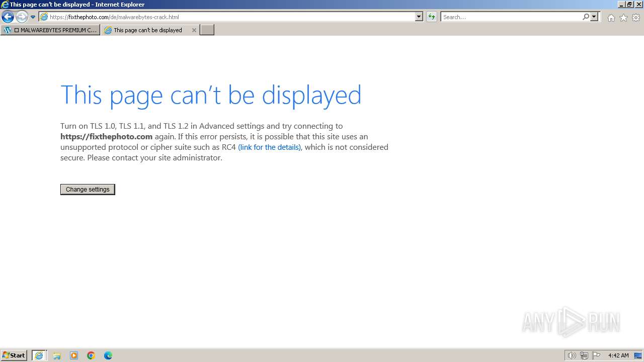Click the volume speaker tray icon

572,355
